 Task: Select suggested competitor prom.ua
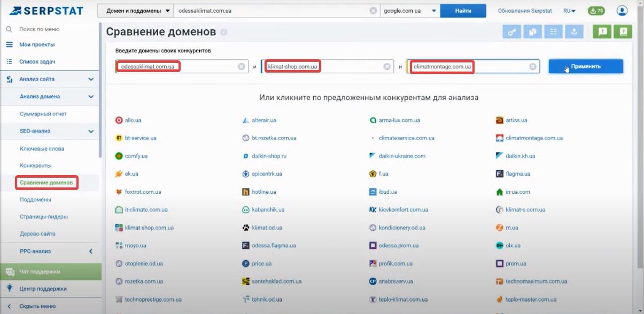(x=516, y=264)
